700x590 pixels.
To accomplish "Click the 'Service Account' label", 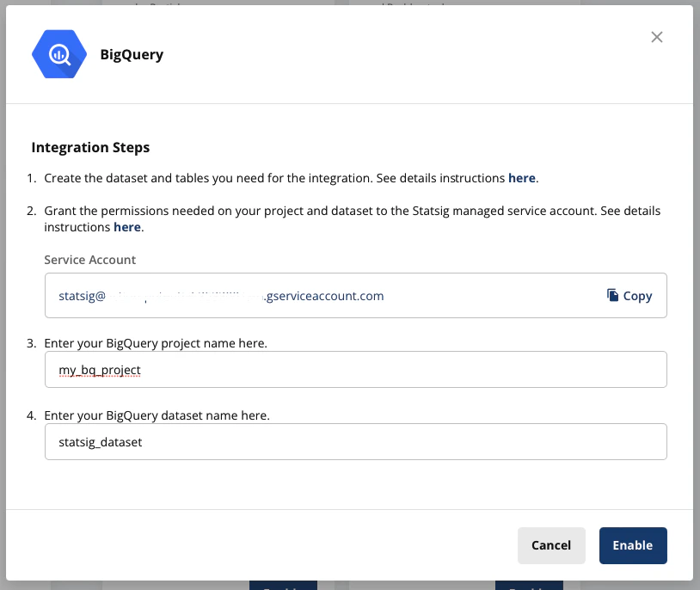I will (x=89, y=260).
